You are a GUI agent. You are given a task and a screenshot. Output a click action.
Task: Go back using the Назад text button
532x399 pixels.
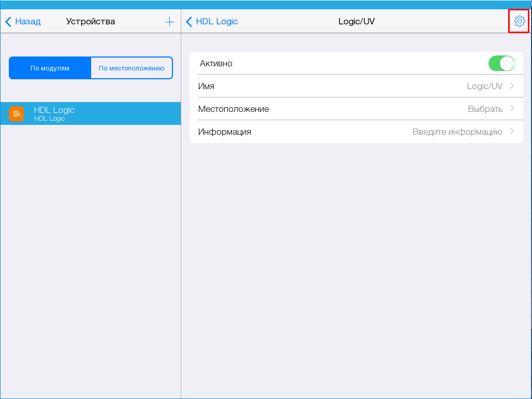point(28,22)
